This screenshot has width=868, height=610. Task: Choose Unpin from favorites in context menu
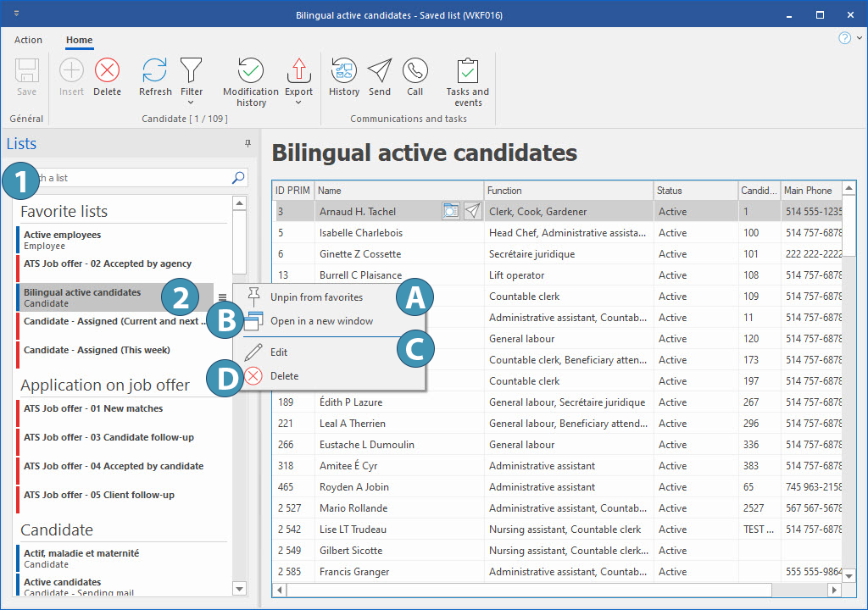pos(316,297)
